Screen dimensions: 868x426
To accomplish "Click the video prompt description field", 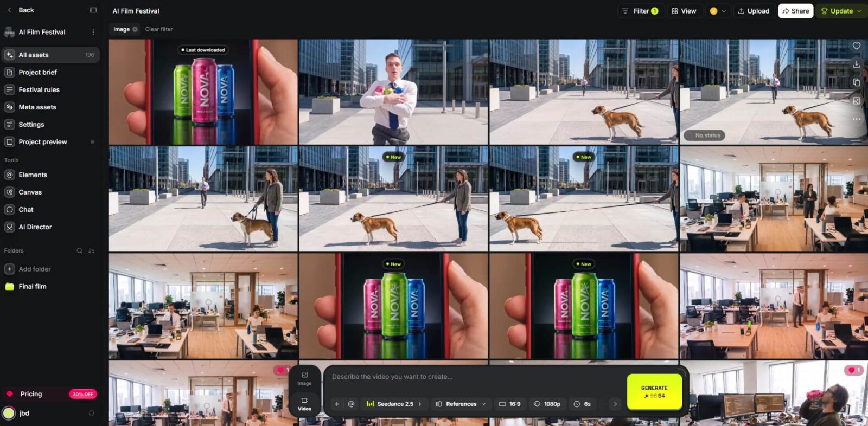I will (475, 377).
